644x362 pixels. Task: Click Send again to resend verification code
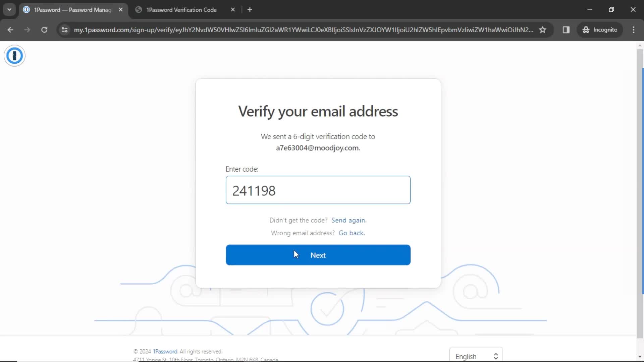349,220
